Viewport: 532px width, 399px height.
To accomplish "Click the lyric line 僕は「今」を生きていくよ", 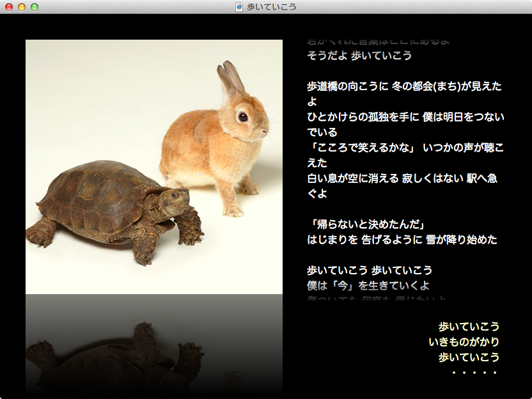I will click(368, 285).
